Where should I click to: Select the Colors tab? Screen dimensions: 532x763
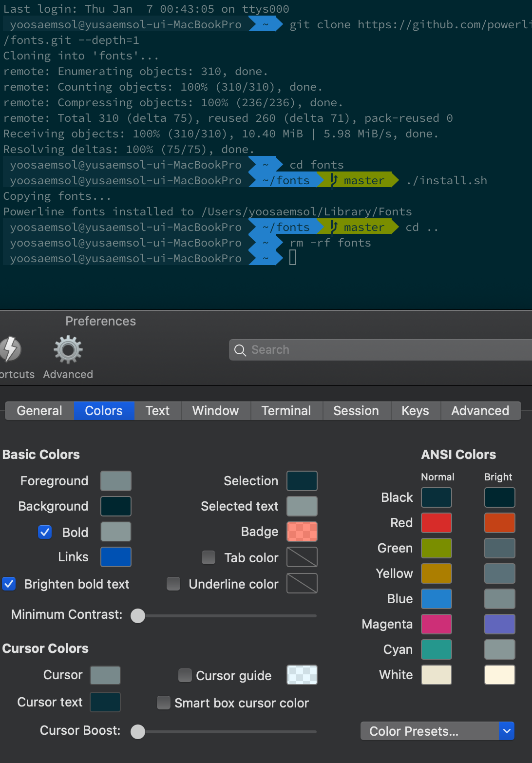[x=104, y=411]
